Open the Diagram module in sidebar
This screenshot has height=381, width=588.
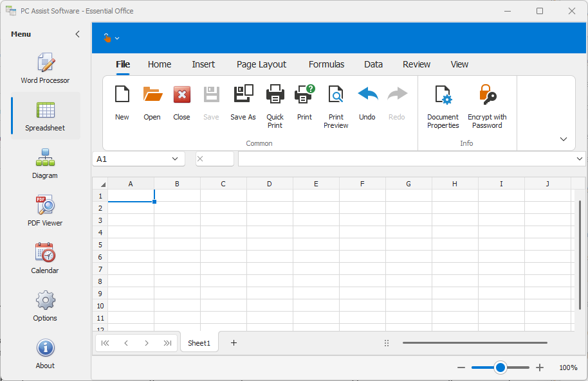pos(45,163)
